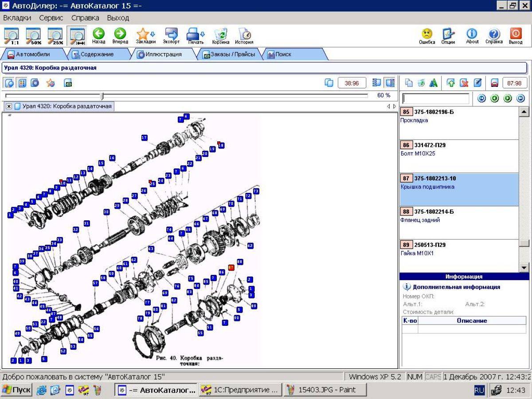The height and width of the screenshot is (399, 532).
Task: Report an error with Ошибка icon
Action: [427, 36]
